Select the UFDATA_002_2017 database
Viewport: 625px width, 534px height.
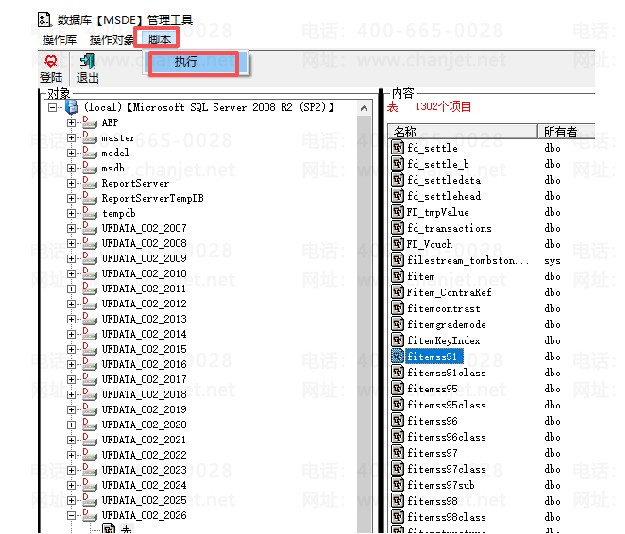pyautogui.click(x=144, y=379)
